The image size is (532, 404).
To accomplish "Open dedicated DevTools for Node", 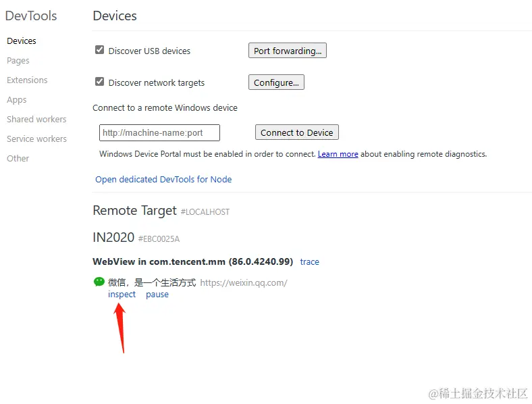I will coord(163,180).
